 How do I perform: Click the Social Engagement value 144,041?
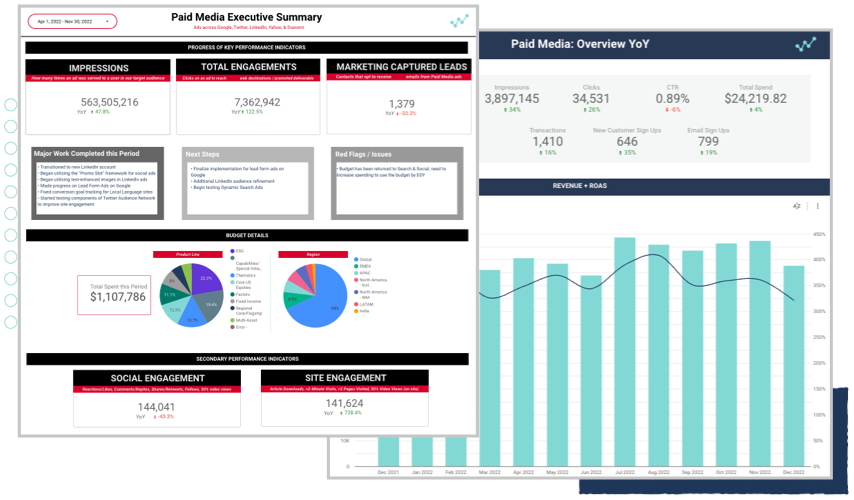click(x=156, y=407)
